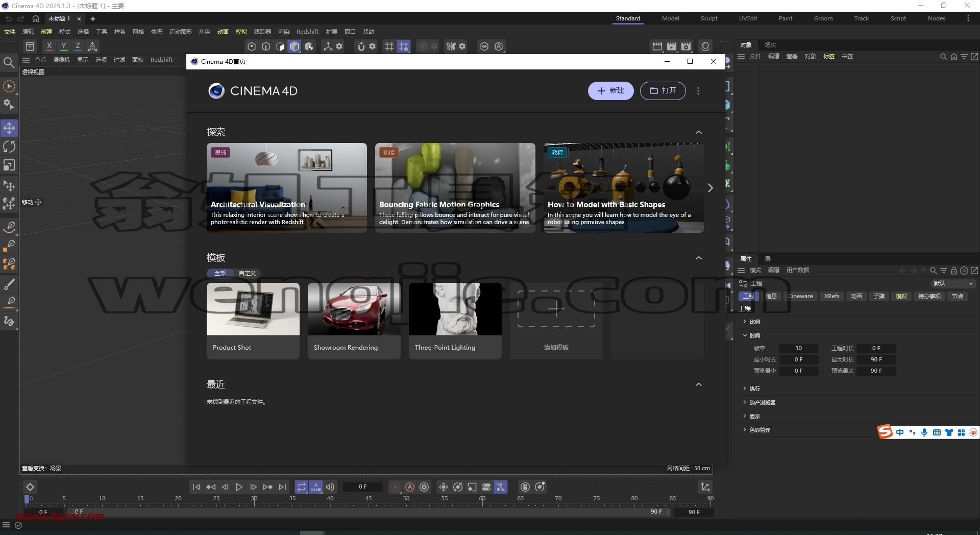Toggle symmetry butterfly icon

pos(451,46)
